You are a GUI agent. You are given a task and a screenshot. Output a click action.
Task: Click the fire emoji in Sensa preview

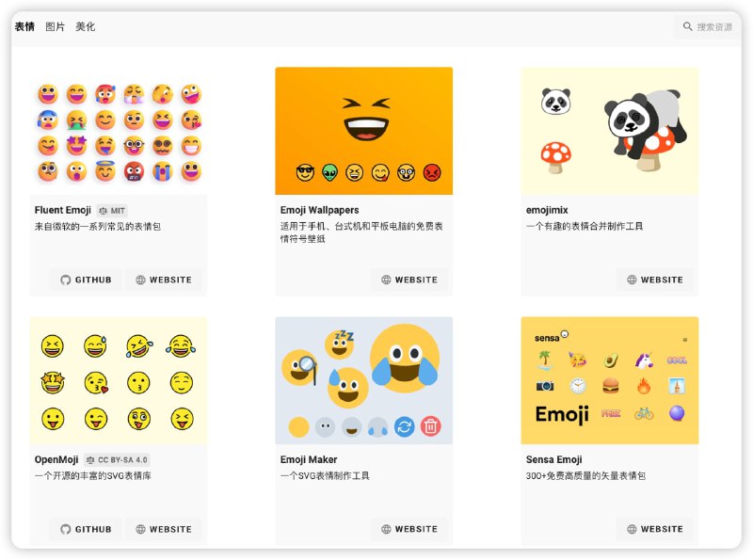(644, 386)
